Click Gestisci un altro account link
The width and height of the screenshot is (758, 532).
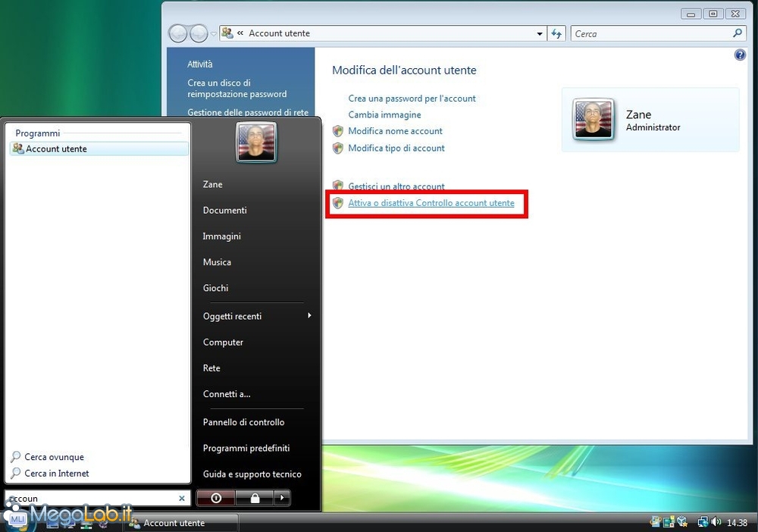(x=396, y=186)
